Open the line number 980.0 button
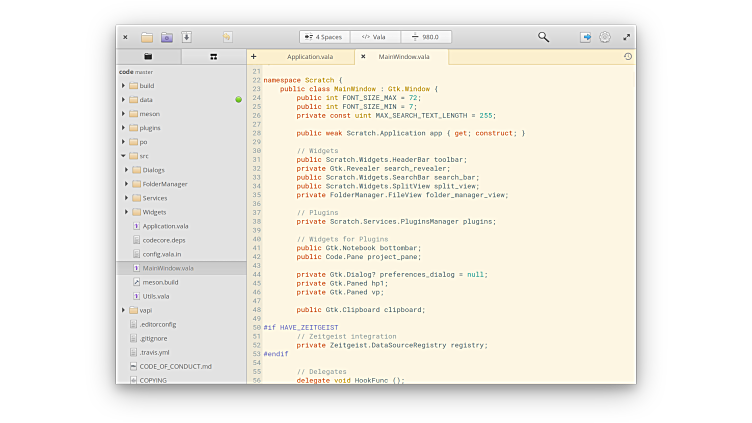 (426, 37)
